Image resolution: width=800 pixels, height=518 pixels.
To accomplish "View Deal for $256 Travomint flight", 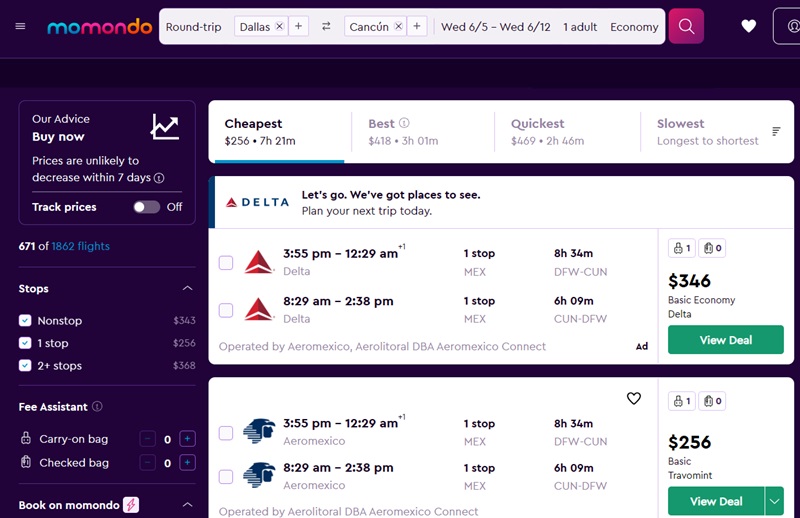I will click(716, 501).
